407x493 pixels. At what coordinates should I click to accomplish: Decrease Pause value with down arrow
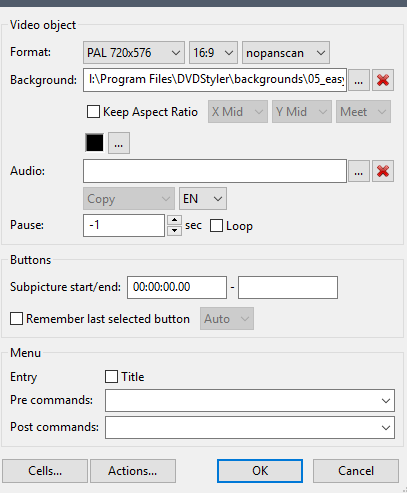174,231
